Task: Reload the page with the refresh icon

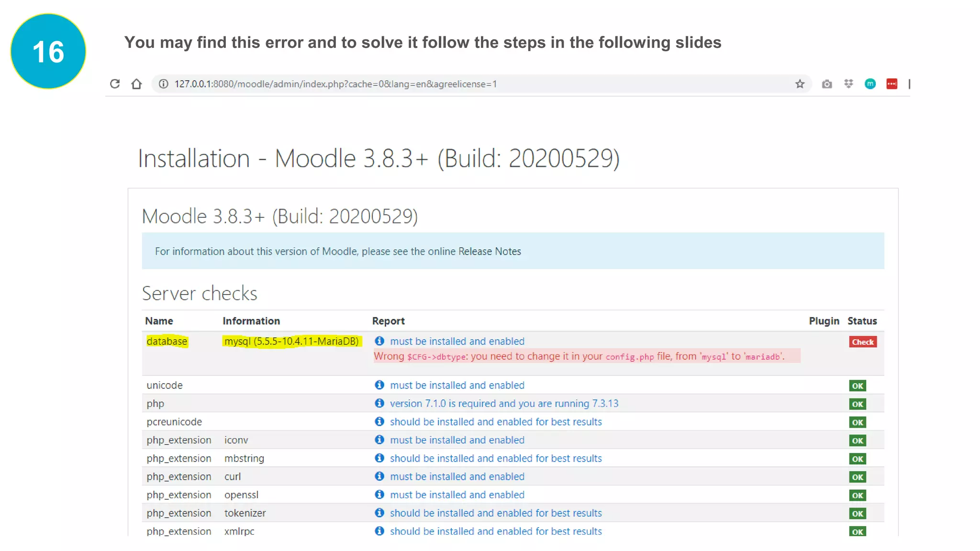Action: [x=115, y=84]
